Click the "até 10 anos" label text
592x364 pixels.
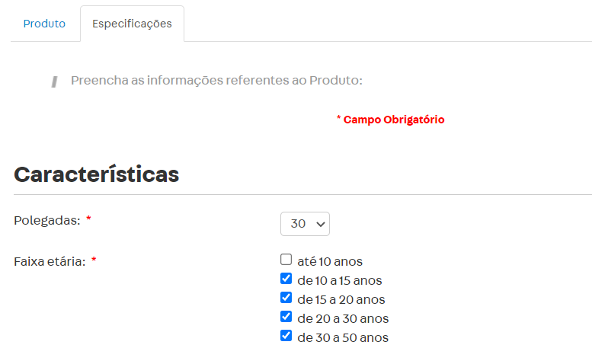point(330,262)
